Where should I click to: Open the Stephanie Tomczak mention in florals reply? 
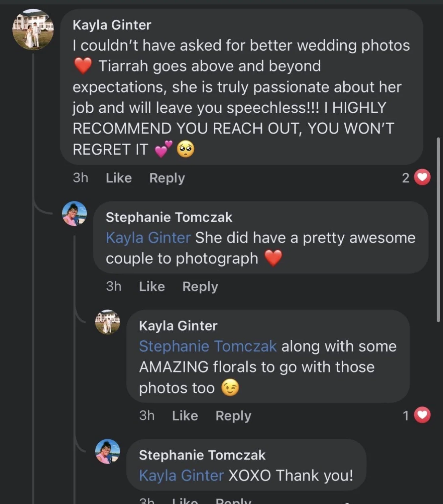[208, 346]
